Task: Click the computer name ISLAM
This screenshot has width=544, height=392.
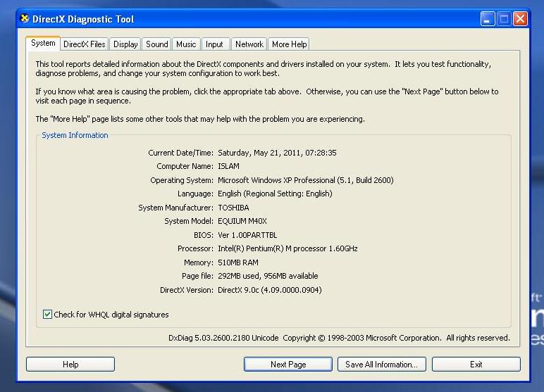Action: [228, 166]
